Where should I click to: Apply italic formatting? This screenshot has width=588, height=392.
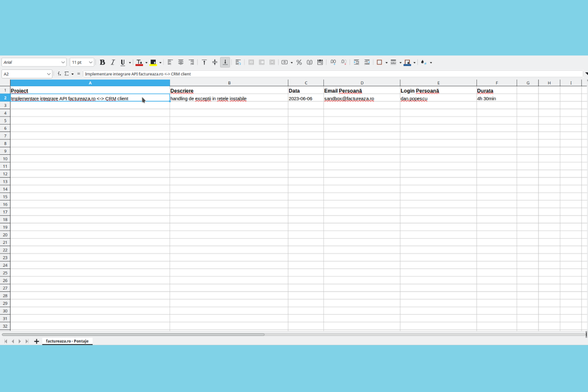pos(112,62)
